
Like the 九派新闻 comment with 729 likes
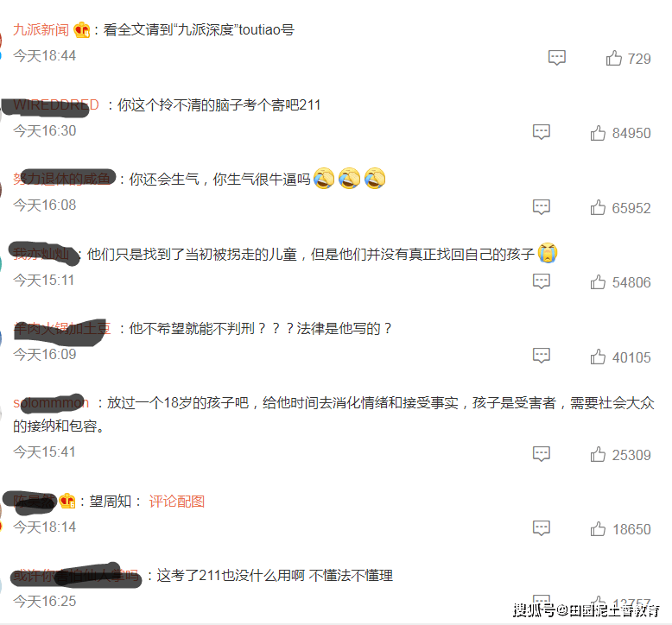pyautogui.click(x=614, y=58)
